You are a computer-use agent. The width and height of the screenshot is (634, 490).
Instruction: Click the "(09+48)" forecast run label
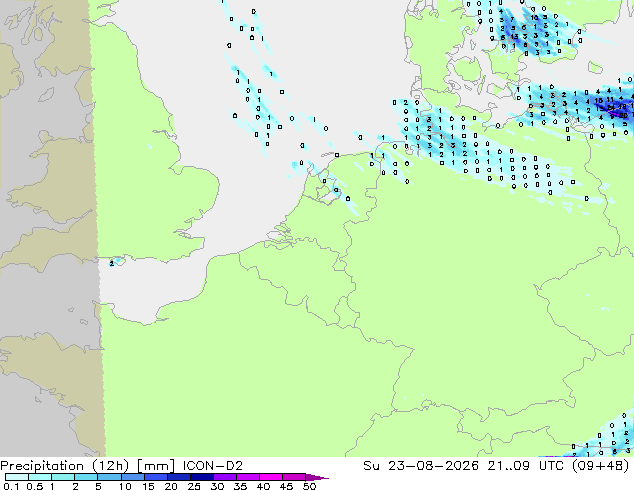pos(600,466)
